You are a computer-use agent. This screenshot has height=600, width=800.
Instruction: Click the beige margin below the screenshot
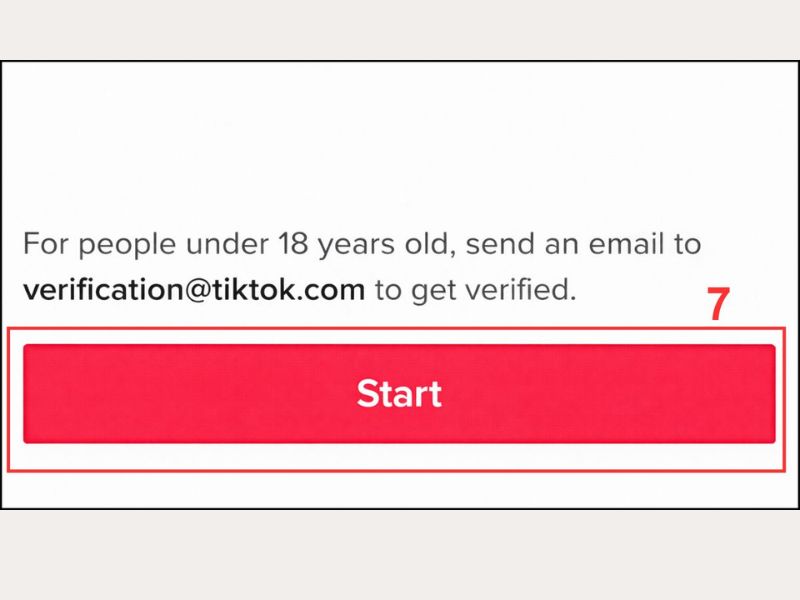click(x=400, y=555)
